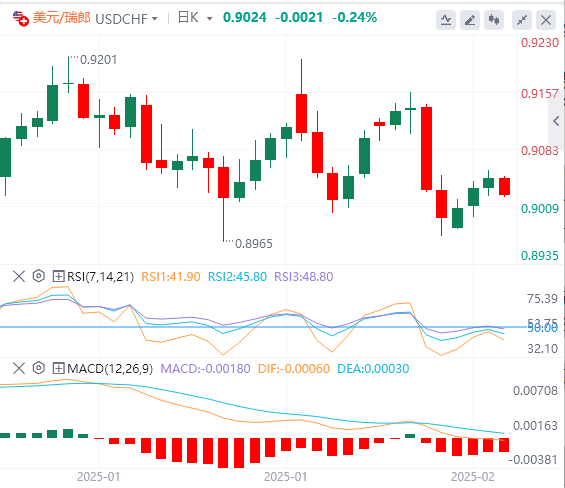The height and width of the screenshot is (488, 565).
Task: Remove the MACD indicator panel
Action: coord(19,368)
